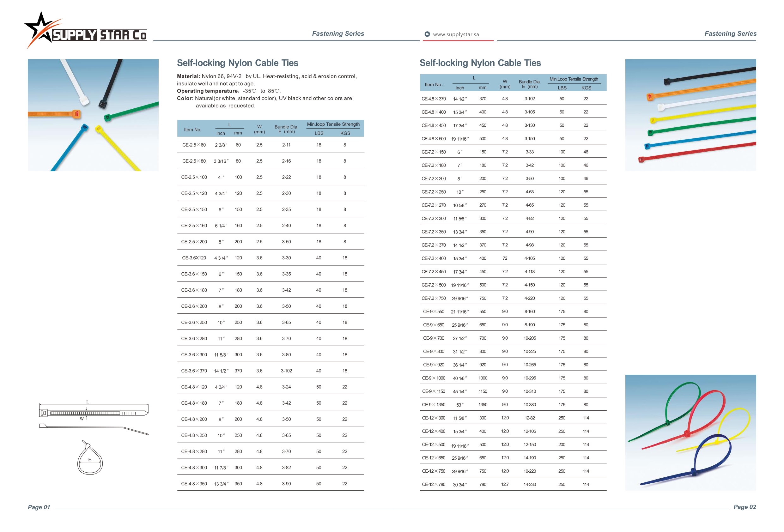784x532 pixels.
Task: Click 'Item No.' header in right table
Action: coord(434,85)
